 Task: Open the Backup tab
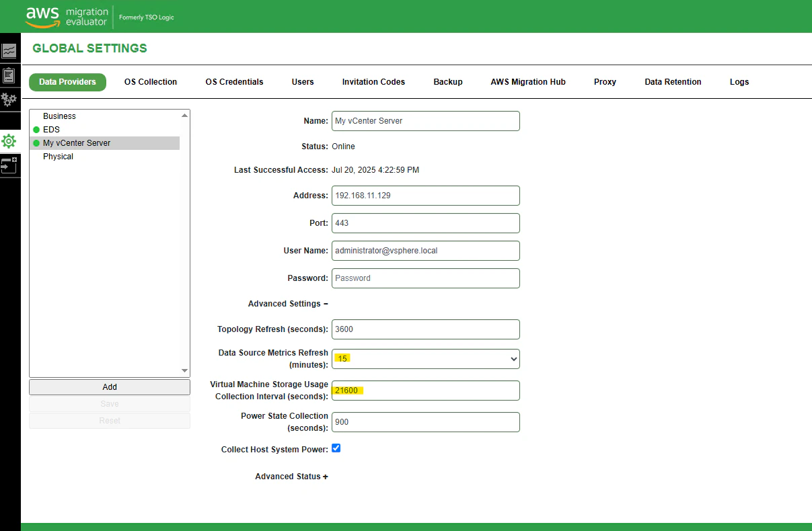448,82
